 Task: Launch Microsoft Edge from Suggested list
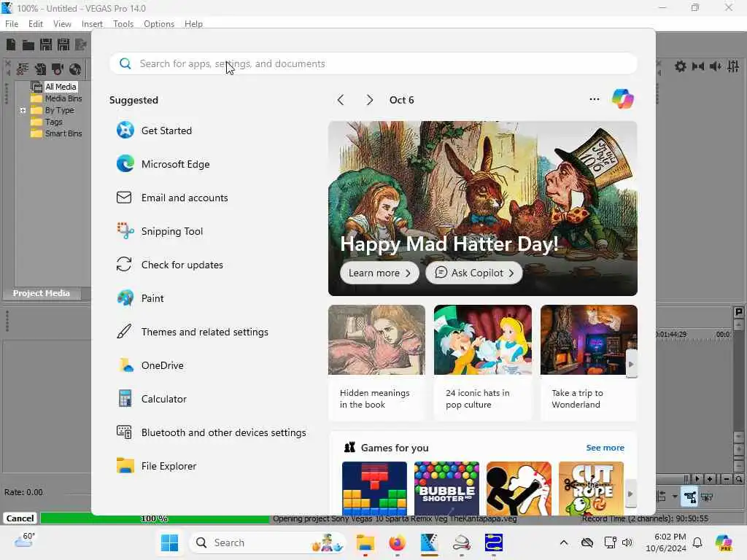(x=163, y=164)
